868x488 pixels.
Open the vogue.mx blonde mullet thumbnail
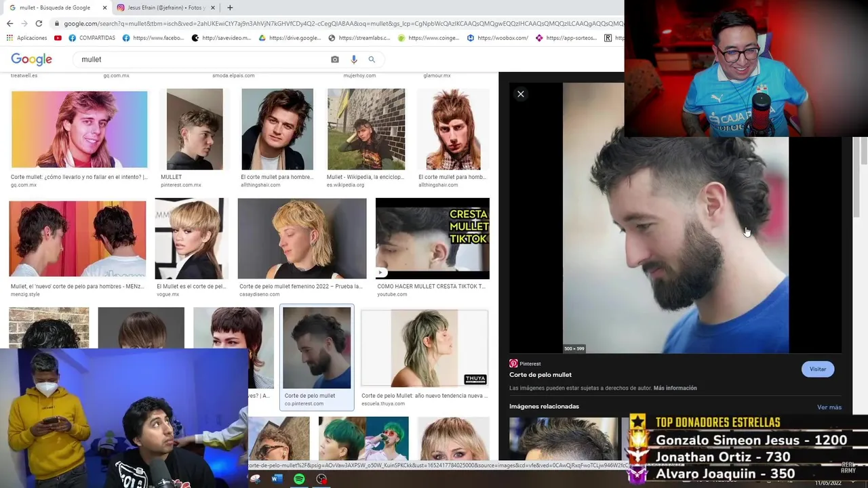click(x=192, y=239)
